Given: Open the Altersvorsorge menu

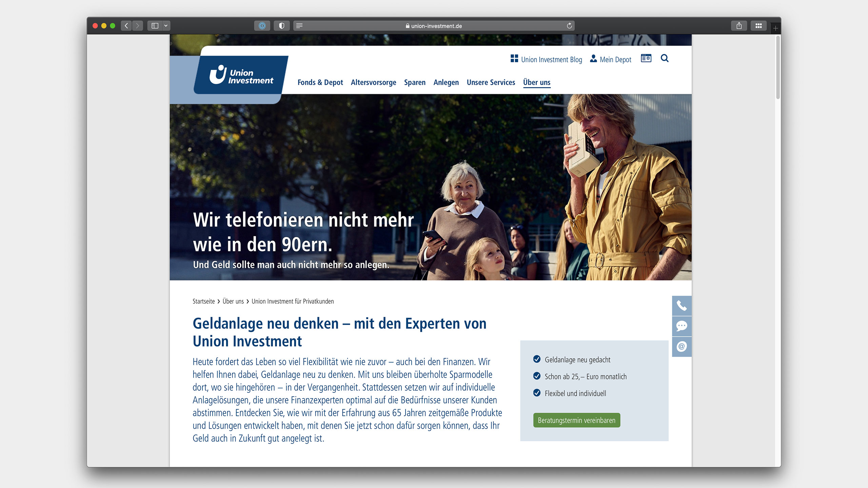Looking at the screenshot, I should tap(373, 82).
